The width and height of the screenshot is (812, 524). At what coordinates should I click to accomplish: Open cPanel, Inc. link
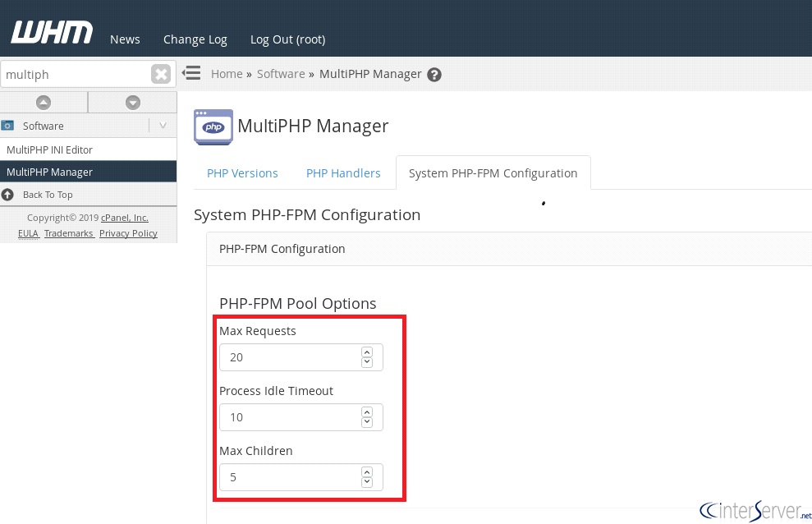point(125,218)
